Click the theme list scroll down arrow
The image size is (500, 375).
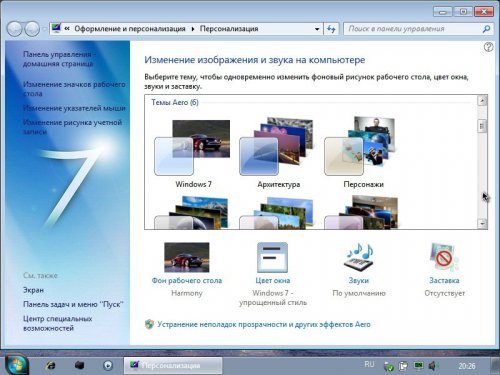pos(482,224)
